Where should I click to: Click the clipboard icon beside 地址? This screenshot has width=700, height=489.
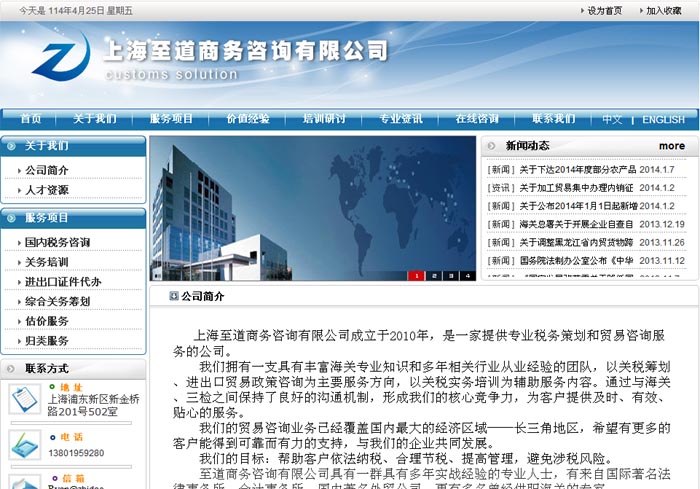(25, 399)
